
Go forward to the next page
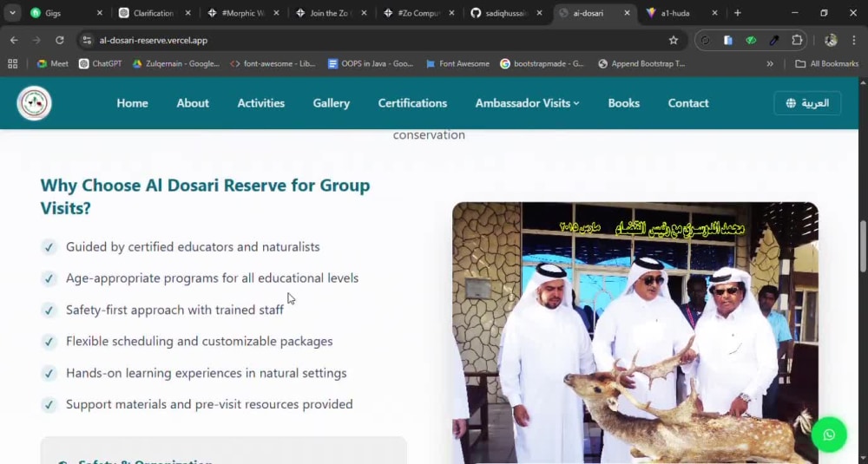[x=36, y=41]
